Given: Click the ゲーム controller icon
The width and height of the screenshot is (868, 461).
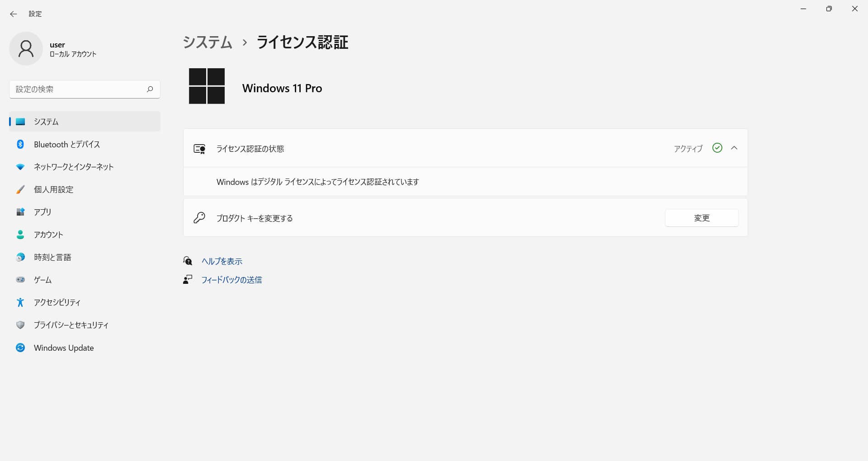Looking at the screenshot, I should coord(20,280).
